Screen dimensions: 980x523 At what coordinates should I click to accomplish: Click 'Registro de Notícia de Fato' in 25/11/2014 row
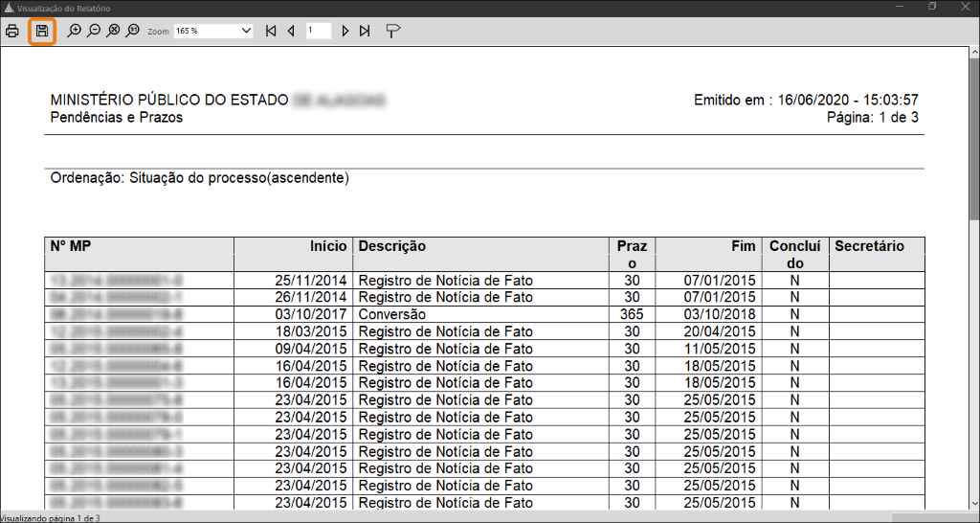pos(446,281)
